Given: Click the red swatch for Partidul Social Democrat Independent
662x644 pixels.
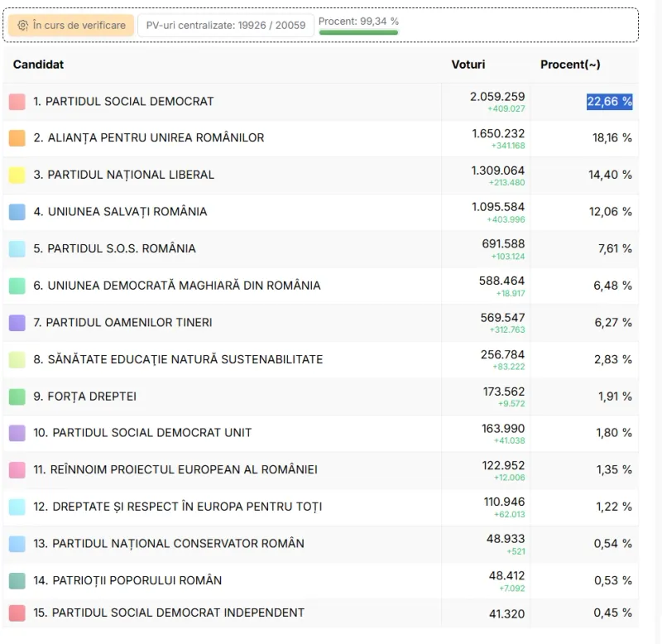Looking at the screenshot, I should tap(17, 613).
